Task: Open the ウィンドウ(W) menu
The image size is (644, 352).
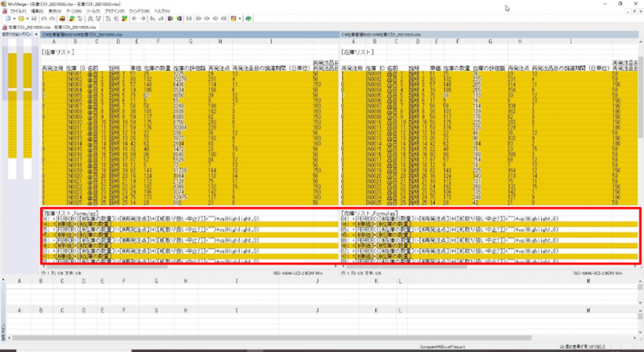Action: coord(139,11)
